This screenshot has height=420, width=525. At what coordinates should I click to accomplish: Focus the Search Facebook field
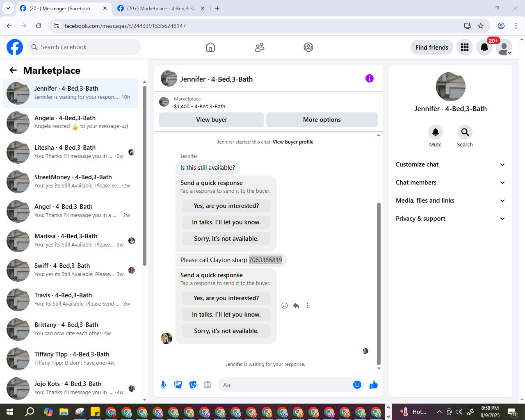coord(84,47)
